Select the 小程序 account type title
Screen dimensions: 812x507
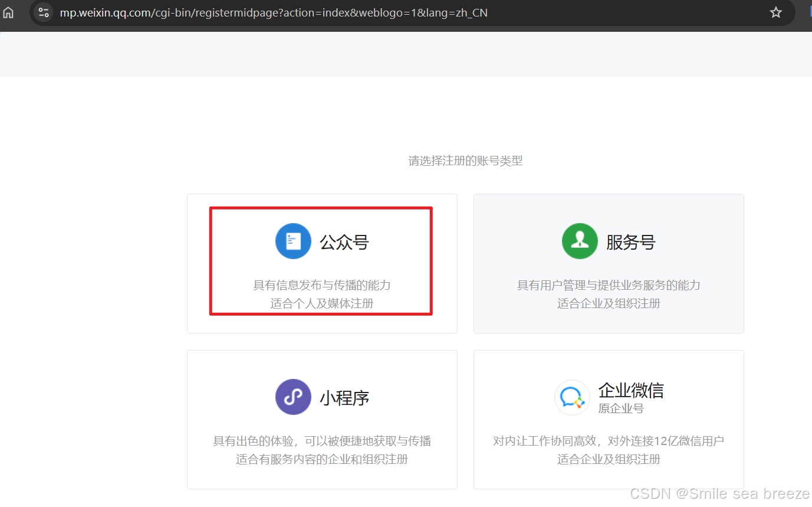[344, 398]
